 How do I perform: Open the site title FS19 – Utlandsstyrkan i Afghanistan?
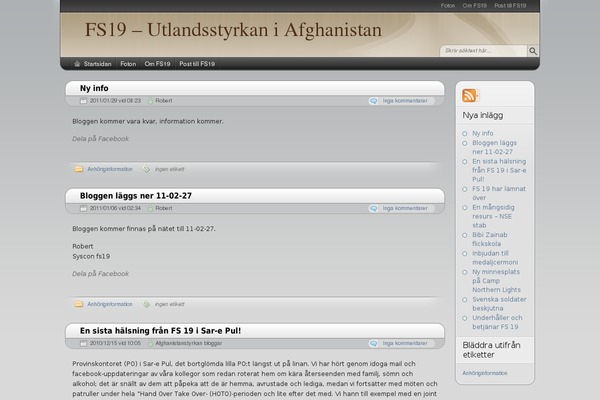[x=233, y=30]
